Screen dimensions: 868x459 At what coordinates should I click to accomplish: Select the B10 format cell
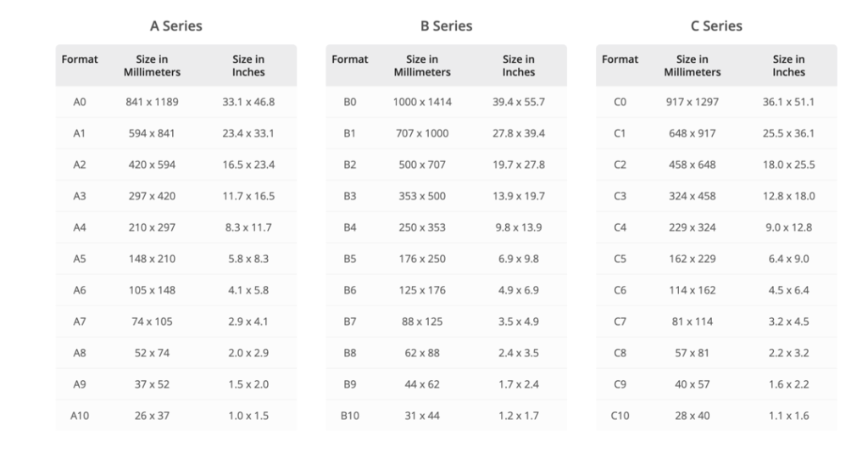click(x=350, y=416)
